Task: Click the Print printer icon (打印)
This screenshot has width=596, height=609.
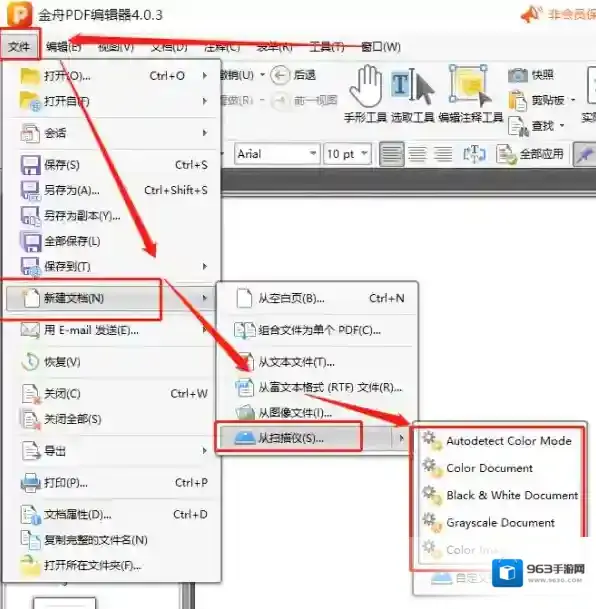Action: point(30,483)
